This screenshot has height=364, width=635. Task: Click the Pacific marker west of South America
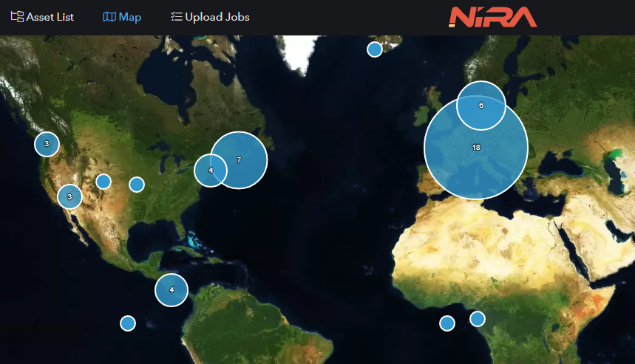(x=128, y=323)
